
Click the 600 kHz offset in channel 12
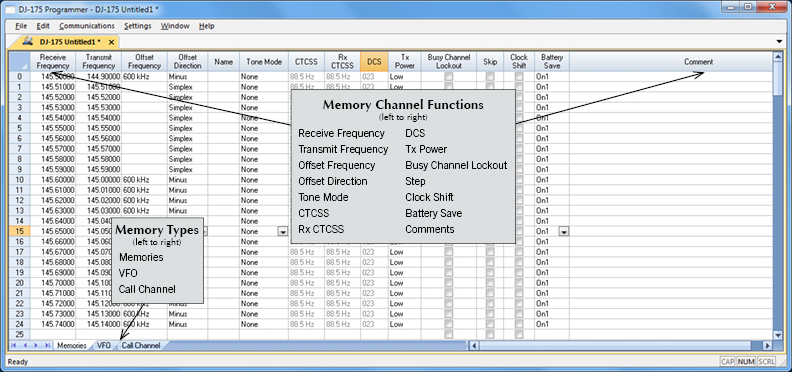click(144, 200)
